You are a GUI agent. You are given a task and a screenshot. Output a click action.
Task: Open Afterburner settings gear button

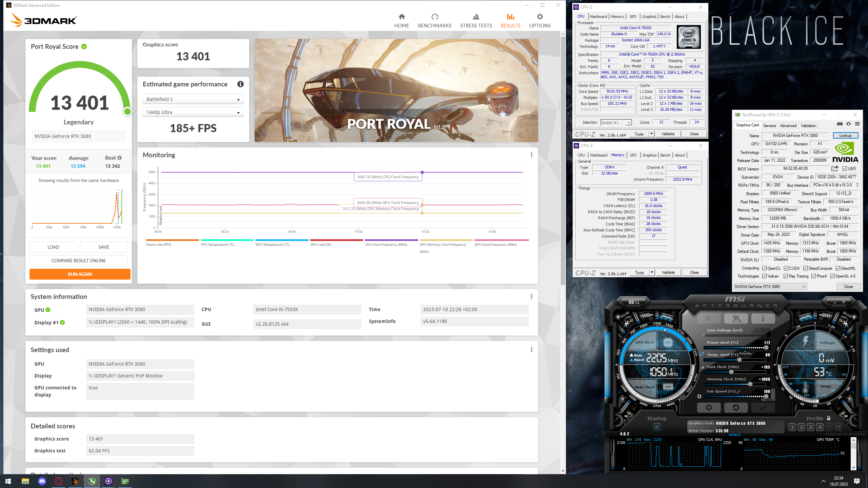(x=709, y=408)
